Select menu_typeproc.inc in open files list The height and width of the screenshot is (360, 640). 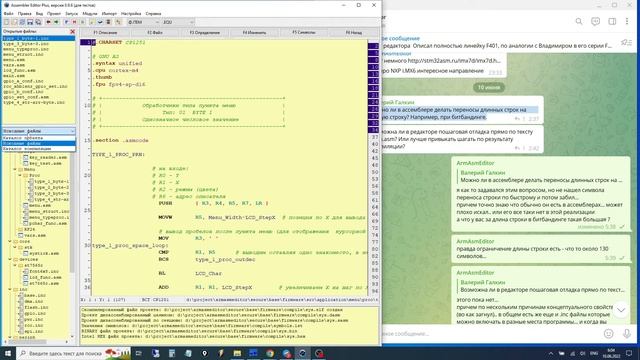tap(26, 49)
